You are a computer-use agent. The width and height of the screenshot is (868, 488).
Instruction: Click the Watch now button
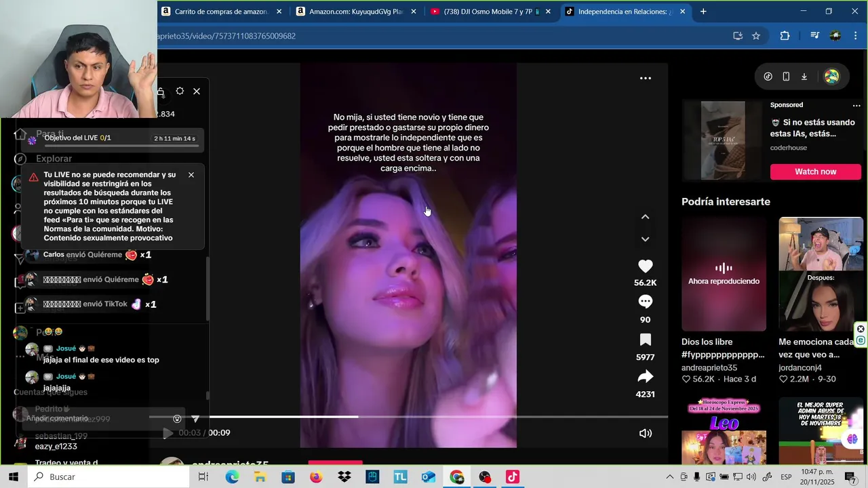(815, 171)
